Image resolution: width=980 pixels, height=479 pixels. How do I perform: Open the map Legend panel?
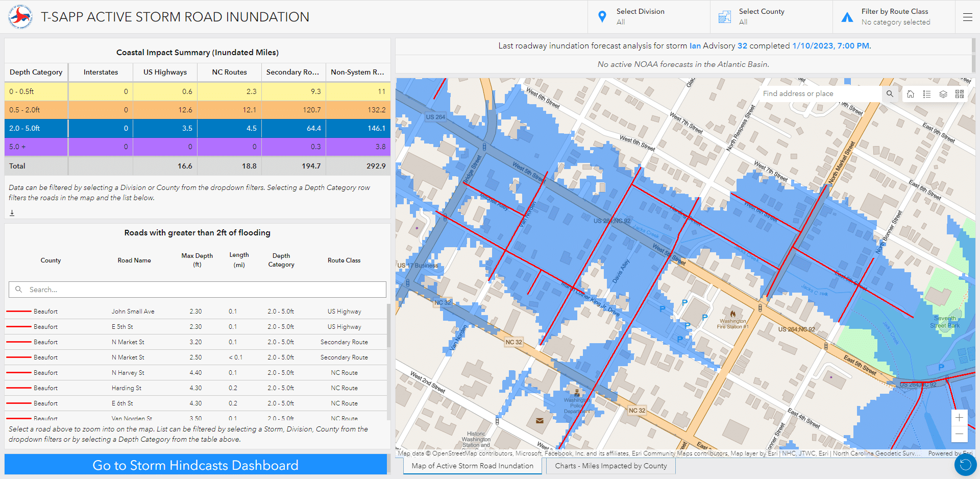(x=926, y=94)
